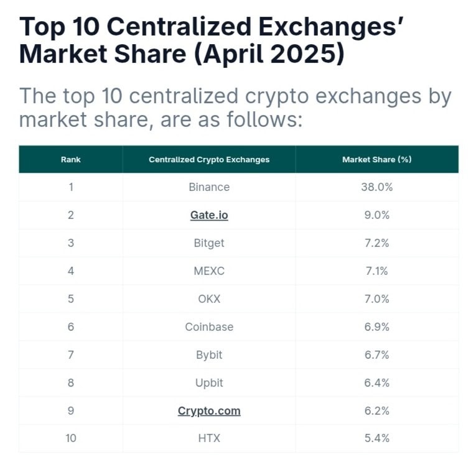Screen dimensions: 476x455
Task: Select the OKX exchange cell
Action: click(x=209, y=299)
